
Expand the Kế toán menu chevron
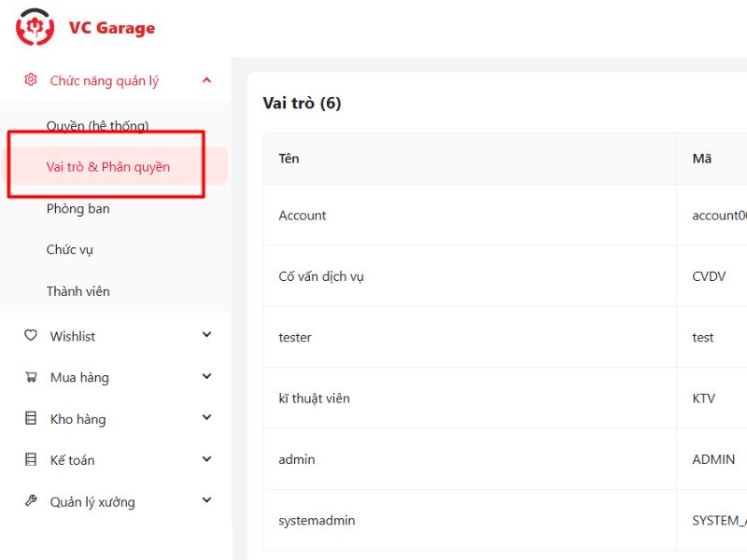coord(206,460)
